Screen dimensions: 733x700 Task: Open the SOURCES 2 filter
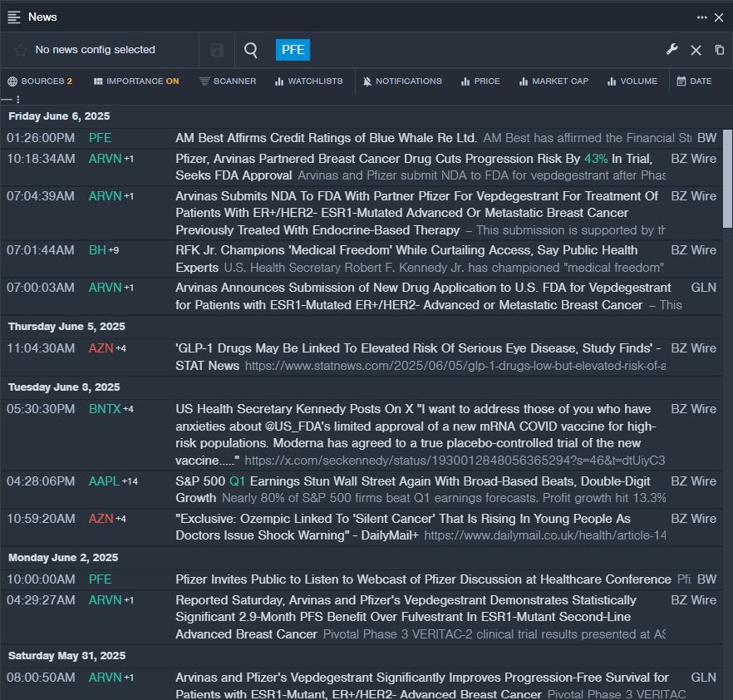(x=40, y=81)
